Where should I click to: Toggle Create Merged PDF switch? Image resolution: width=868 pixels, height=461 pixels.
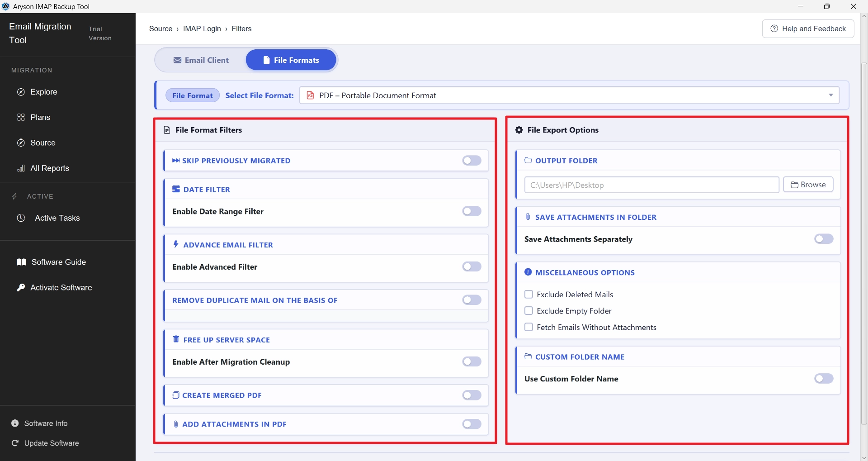click(472, 395)
